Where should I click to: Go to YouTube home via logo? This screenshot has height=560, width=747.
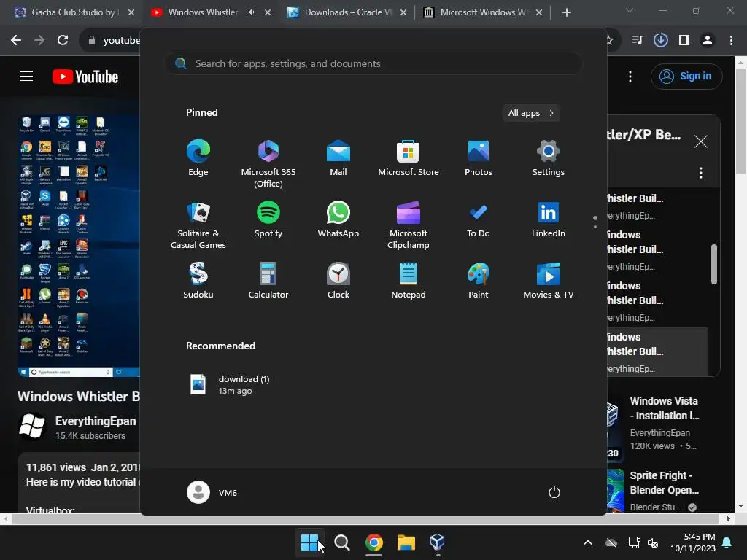pyautogui.click(x=85, y=77)
